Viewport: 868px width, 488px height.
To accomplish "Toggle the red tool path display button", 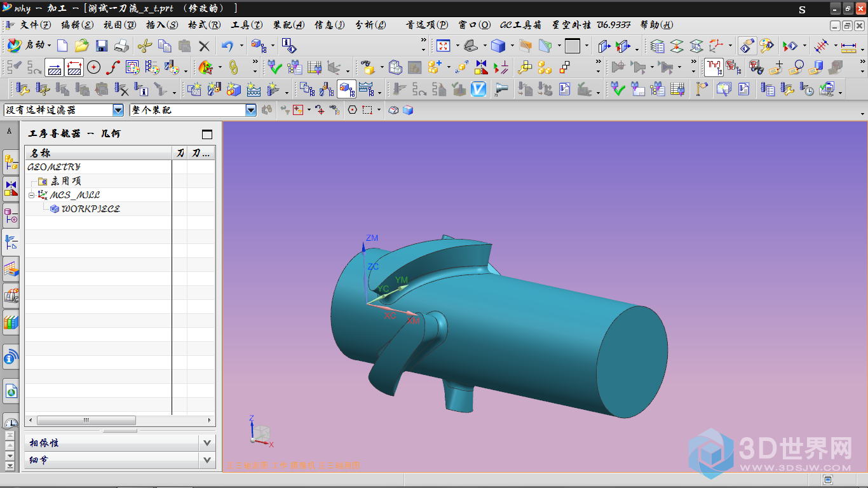I will 714,67.
